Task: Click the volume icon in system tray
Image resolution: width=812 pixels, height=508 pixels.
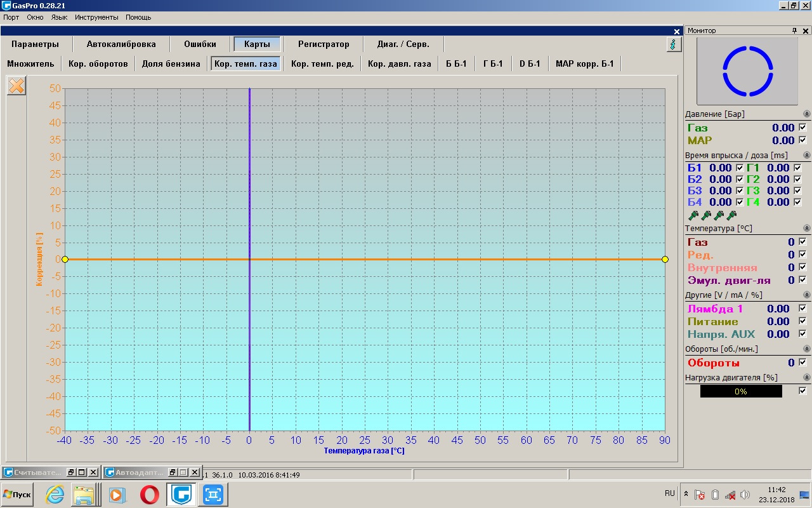Action: click(745, 495)
